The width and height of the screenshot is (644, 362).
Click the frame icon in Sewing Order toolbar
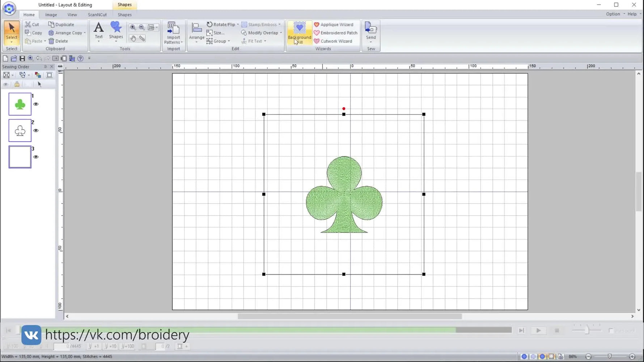(50, 75)
